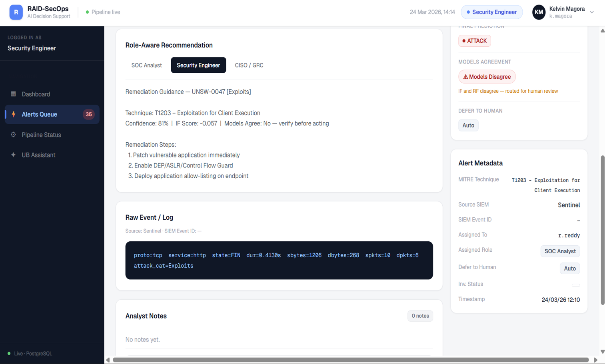Viewport: 605px width, 364px height.
Task: Click the vertical scrollbar thumb
Action: coord(602,230)
